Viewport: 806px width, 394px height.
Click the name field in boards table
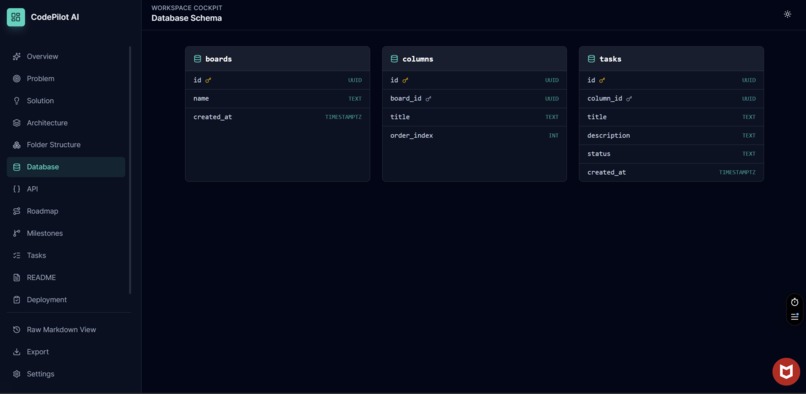(201, 98)
